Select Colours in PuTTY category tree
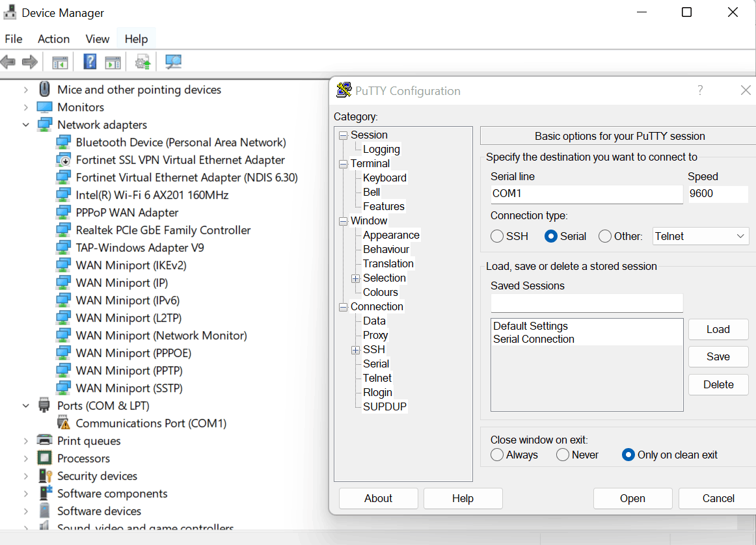 point(381,293)
